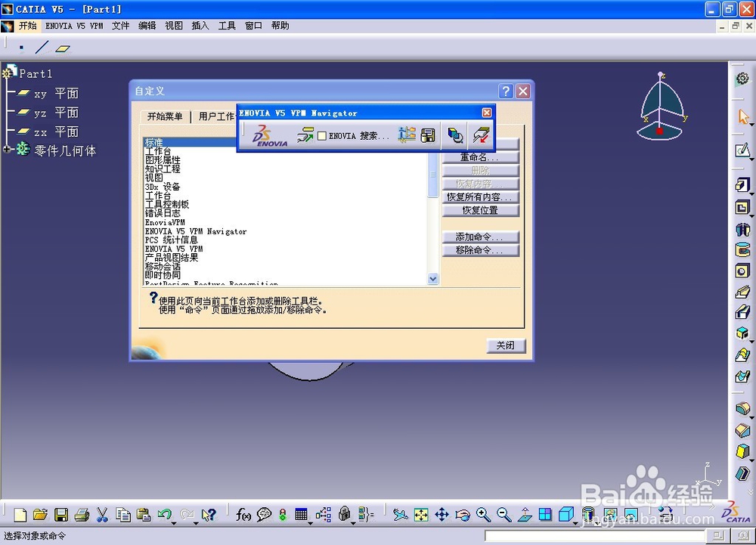
Task: Zoom in with magnifier plus
Action: [483, 515]
